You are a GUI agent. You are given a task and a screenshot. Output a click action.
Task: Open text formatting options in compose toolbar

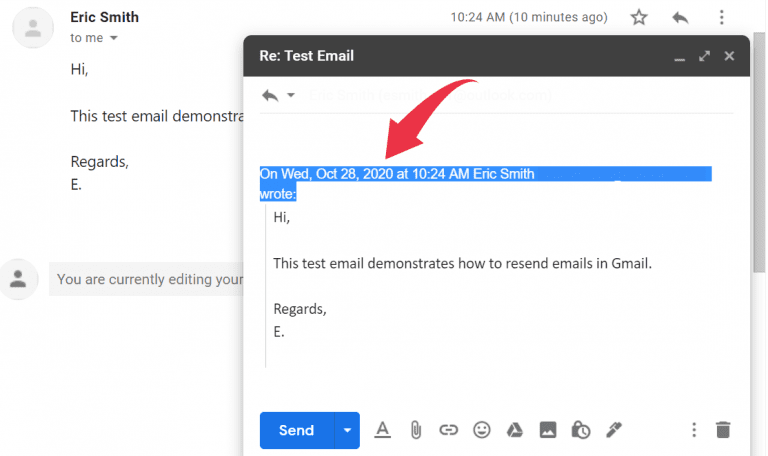tap(382, 430)
